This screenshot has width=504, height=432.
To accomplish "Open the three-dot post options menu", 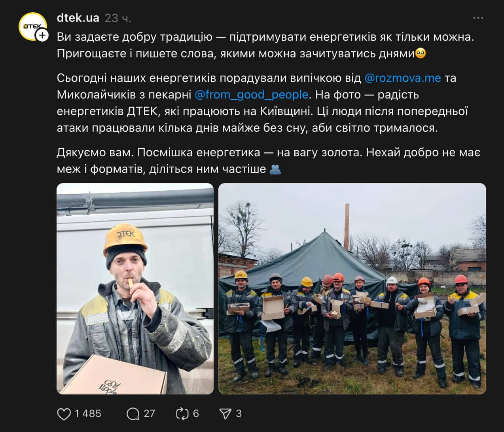I will point(478,18).
